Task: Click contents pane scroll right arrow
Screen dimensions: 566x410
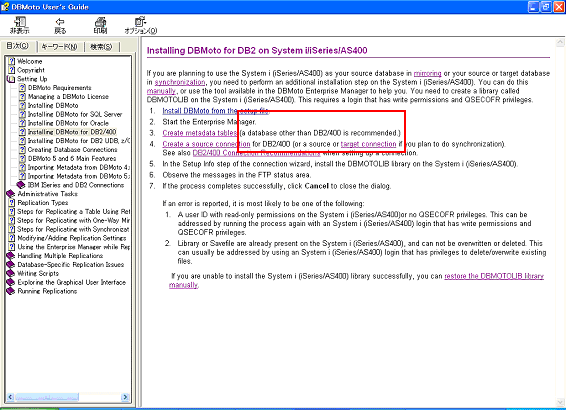Action: click(x=125, y=397)
